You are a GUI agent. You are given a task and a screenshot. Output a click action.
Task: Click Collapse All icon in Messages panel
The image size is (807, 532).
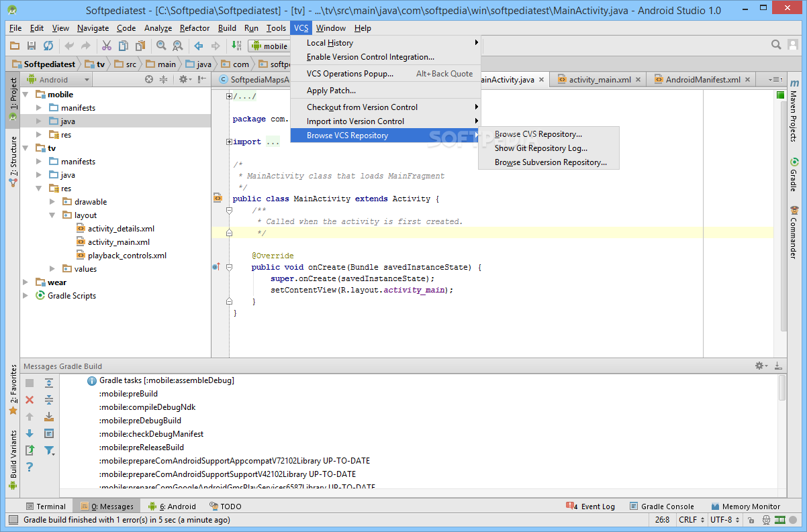(x=49, y=400)
